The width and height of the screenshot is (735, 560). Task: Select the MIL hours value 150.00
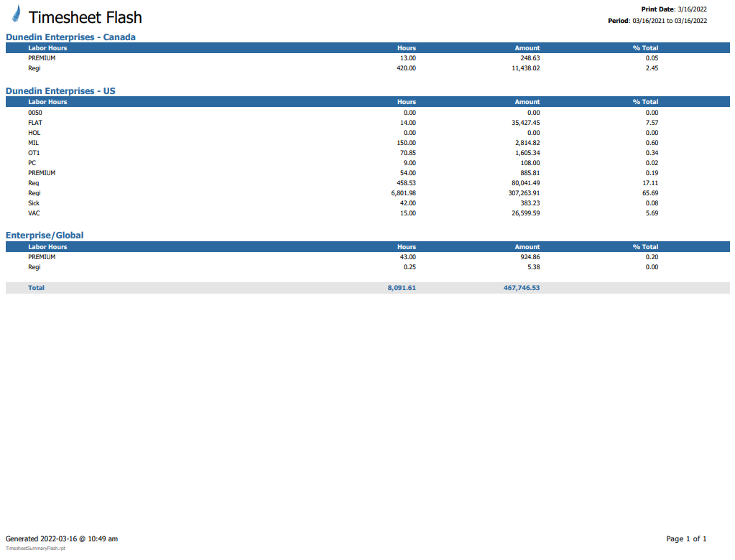pos(406,143)
